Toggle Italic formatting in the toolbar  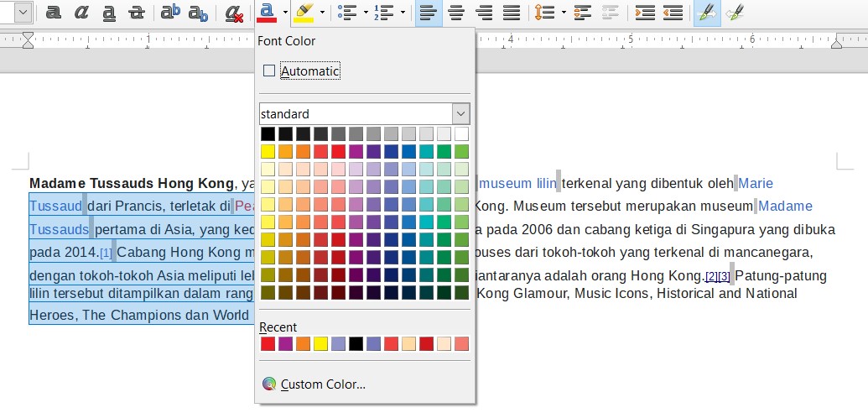pos(81,13)
